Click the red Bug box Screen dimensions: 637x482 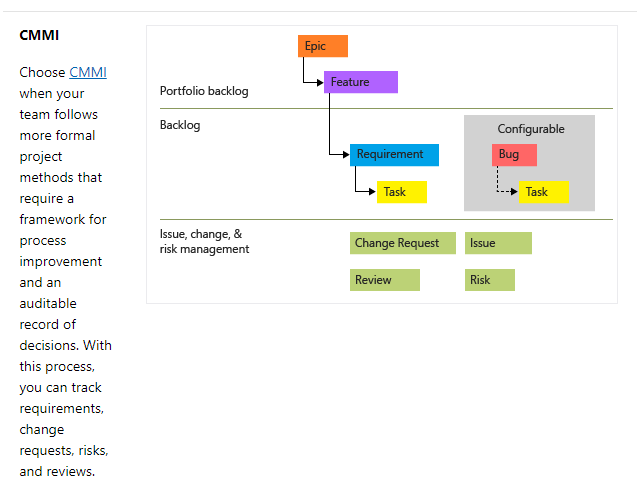(x=514, y=155)
